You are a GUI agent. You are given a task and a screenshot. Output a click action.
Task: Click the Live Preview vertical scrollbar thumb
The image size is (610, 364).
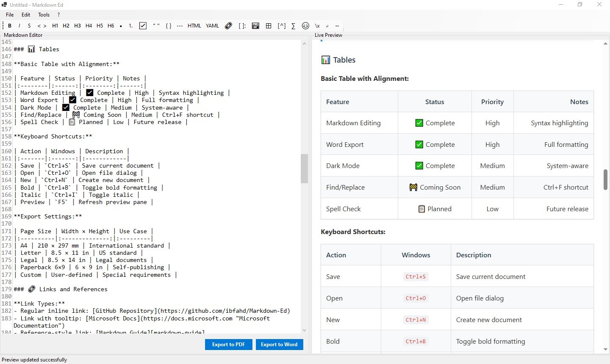(605, 180)
